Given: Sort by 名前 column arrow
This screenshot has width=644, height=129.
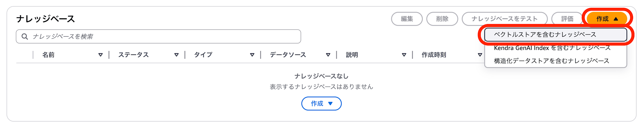Looking at the screenshot, I should click(x=100, y=55).
